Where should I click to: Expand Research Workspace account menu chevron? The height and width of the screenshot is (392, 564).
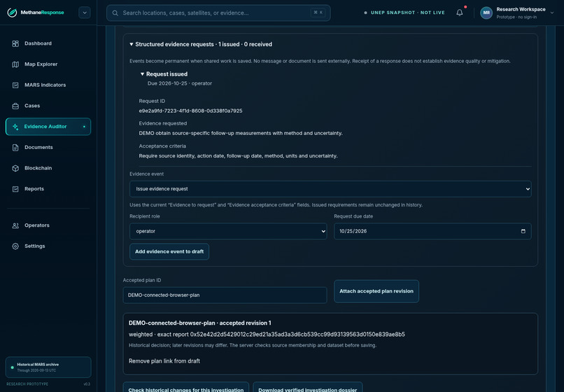point(552,13)
